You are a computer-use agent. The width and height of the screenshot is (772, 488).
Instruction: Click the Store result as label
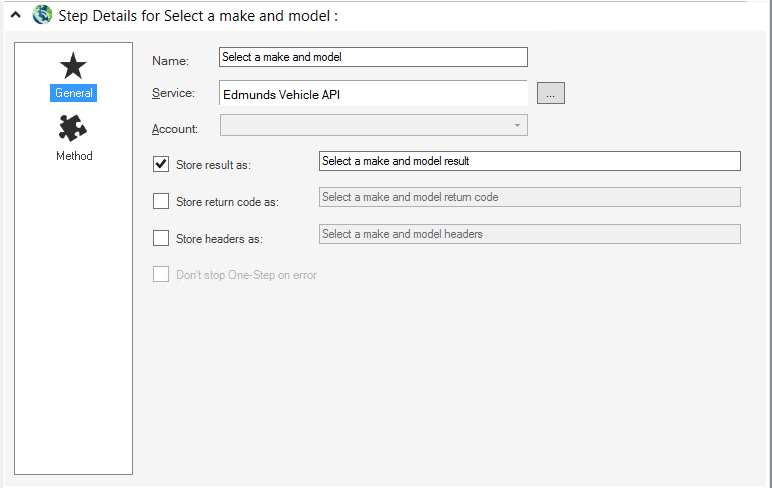tap(213, 165)
